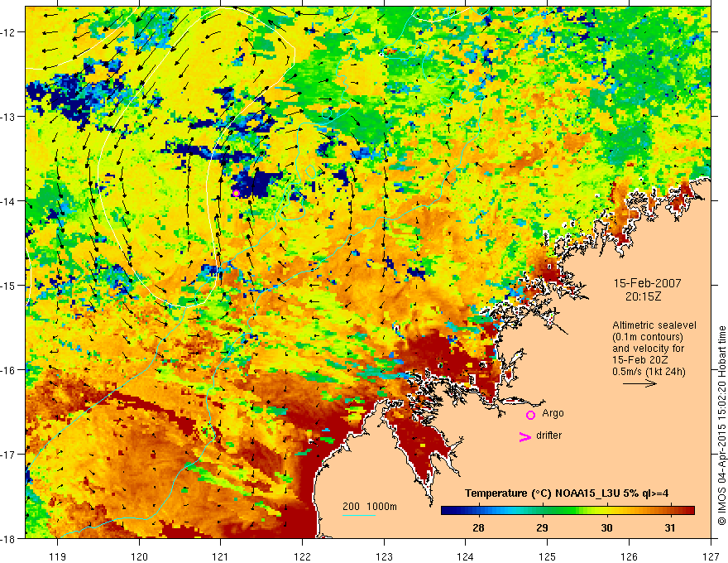Image resolution: width=728 pixels, height=563 pixels.
Task: Click longitude label 125
Action: [548, 556]
